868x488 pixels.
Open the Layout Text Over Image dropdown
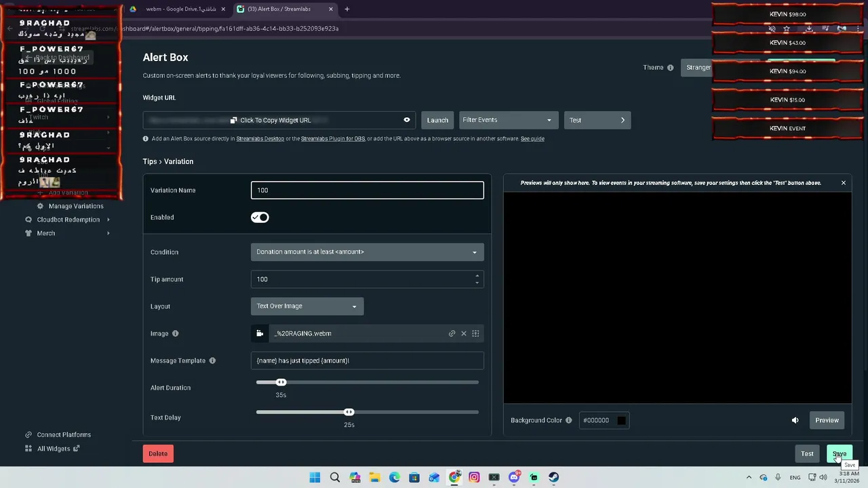307,306
